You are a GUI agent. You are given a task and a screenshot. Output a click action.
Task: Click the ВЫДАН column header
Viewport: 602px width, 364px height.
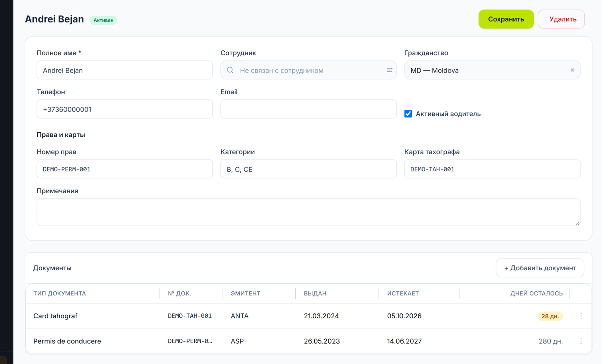[315, 293]
